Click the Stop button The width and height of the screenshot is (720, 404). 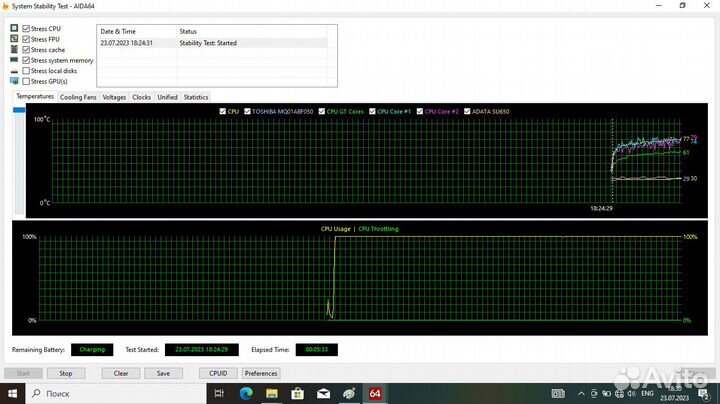coord(66,373)
